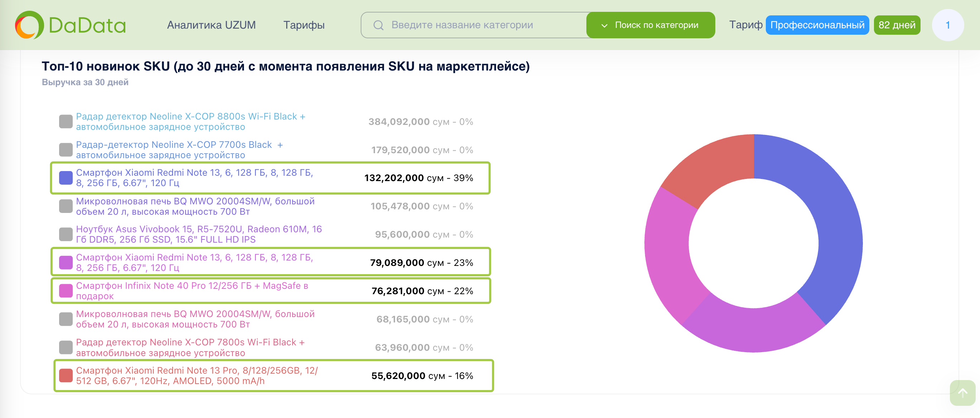Toggle grey legend box for Asus Vivobook 15
The image size is (980, 418).
pyautogui.click(x=66, y=234)
